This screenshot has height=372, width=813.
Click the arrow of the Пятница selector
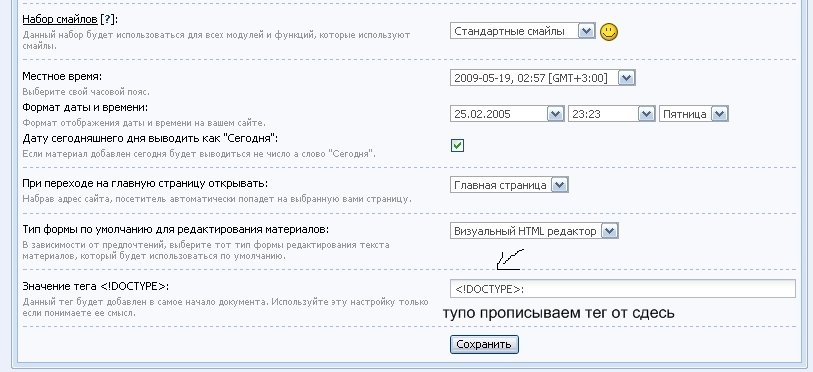tap(719, 114)
